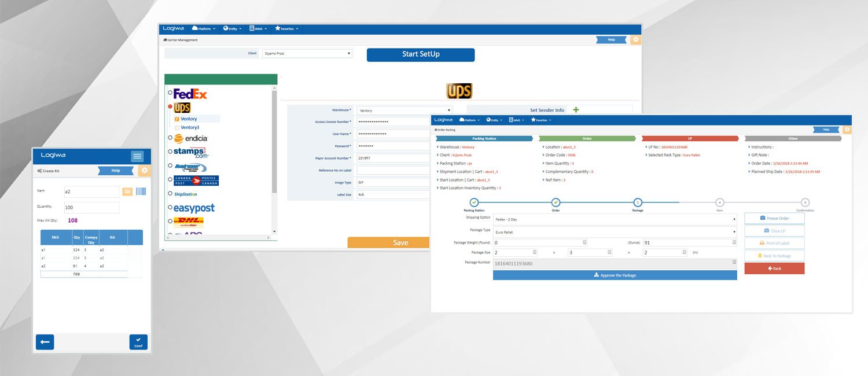This screenshot has width=868, height=376.
Task: Click the ShipStation carrier logo
Action: pos(185,194)
